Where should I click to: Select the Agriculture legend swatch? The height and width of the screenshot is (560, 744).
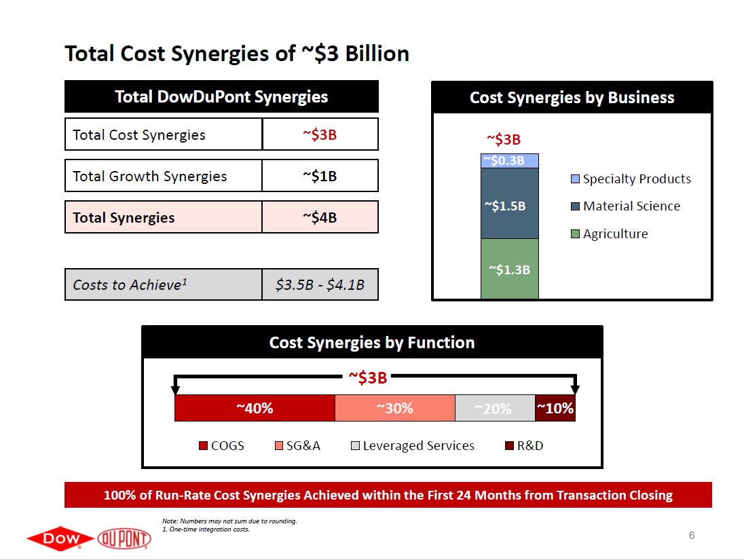(x=575, y=234)
